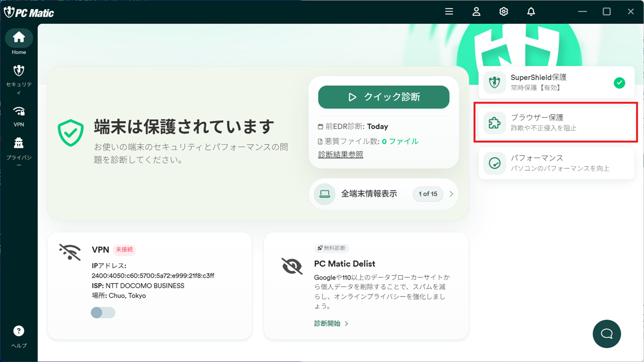Click 場所: Chuo, Tokyo text

[119, 296]
